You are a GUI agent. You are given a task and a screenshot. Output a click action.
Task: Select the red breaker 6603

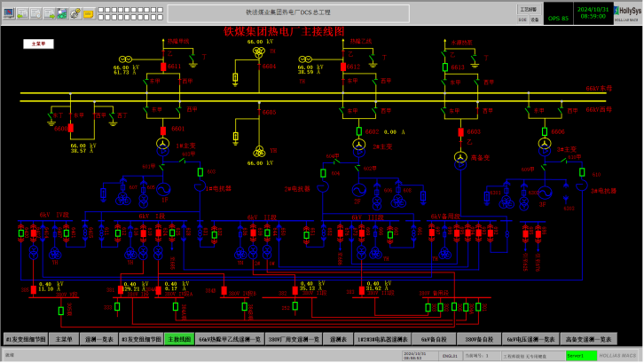pos(460,131)
